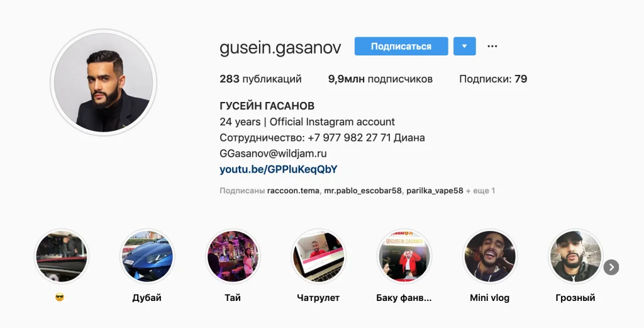Viewport: 644px width, 328px height.
Task: Open follower raccoon.tema profile
Action: tap(293, 191)
